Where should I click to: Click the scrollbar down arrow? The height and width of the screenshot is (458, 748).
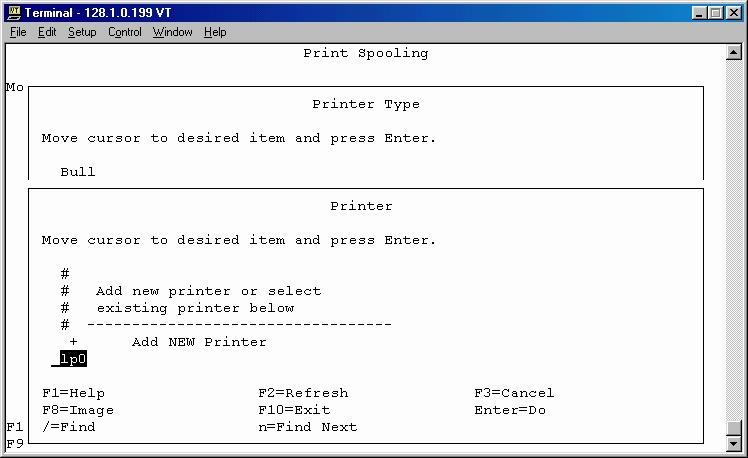[734, 444]
